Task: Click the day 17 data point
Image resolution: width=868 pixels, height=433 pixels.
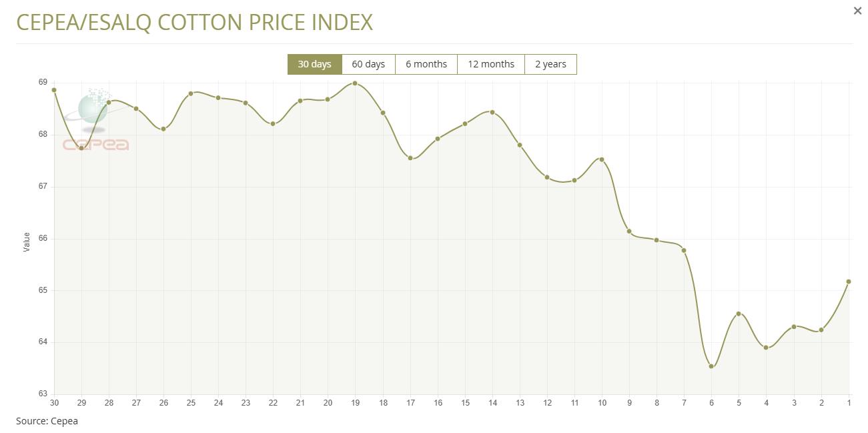Action: 410,158
